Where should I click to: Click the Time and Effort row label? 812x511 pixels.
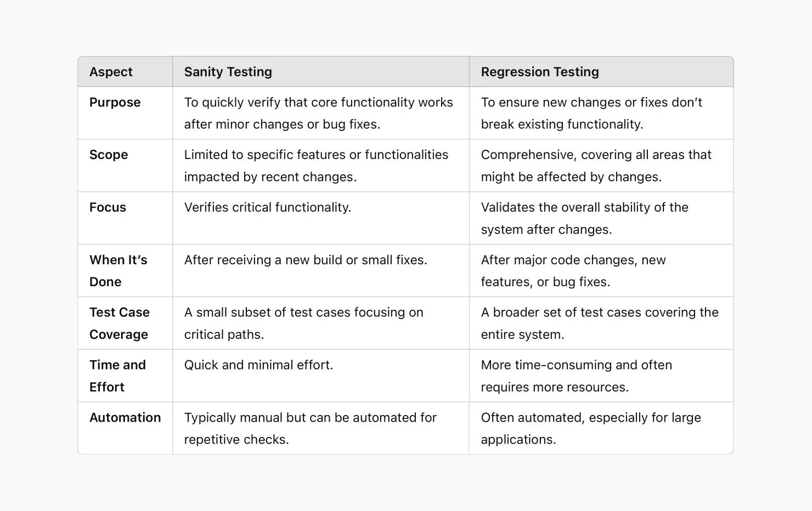(117, 376)
